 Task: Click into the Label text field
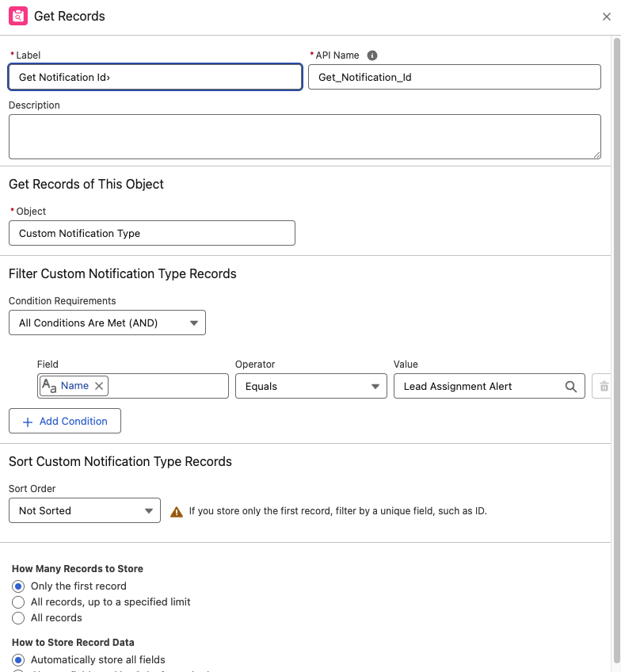[x=155, y=77]
